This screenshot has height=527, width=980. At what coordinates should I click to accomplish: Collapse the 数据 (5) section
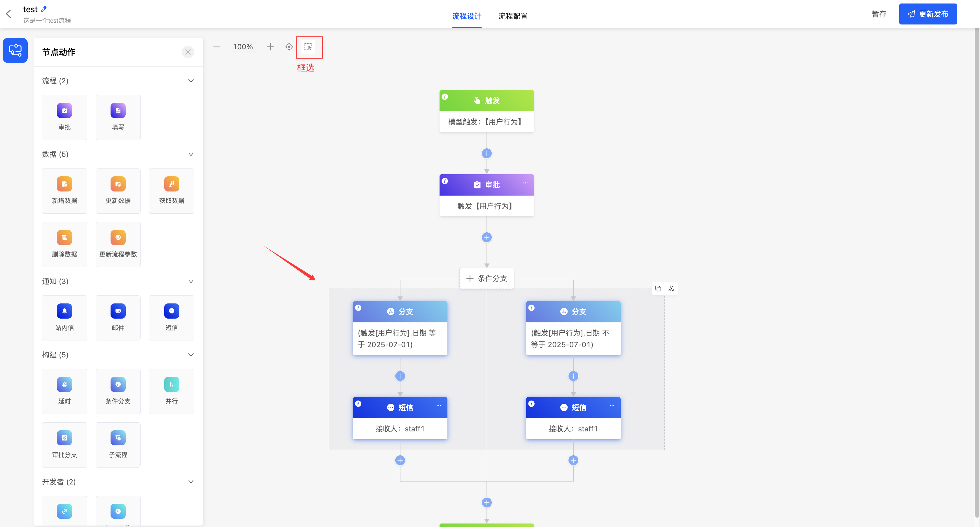click(x=191, y=154)
